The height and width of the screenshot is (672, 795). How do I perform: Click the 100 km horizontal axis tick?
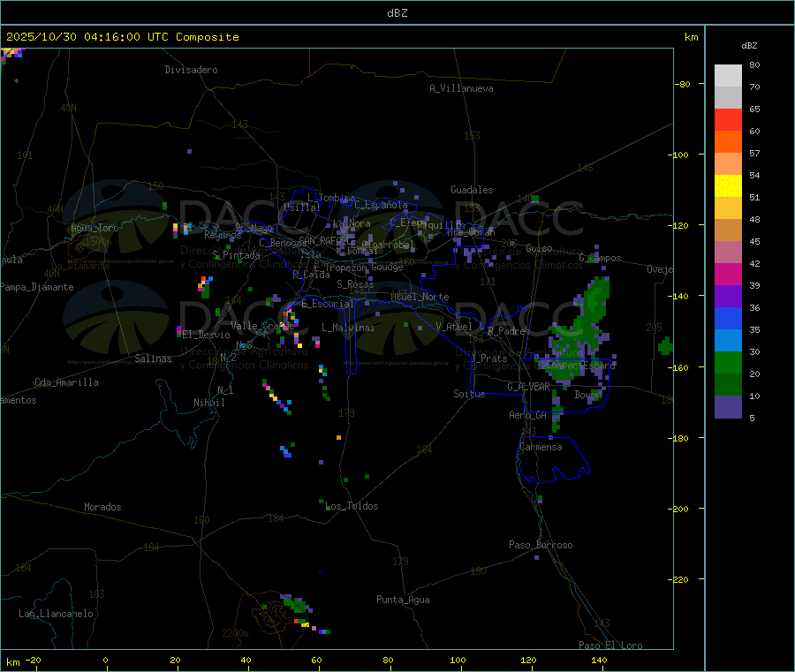458,660
